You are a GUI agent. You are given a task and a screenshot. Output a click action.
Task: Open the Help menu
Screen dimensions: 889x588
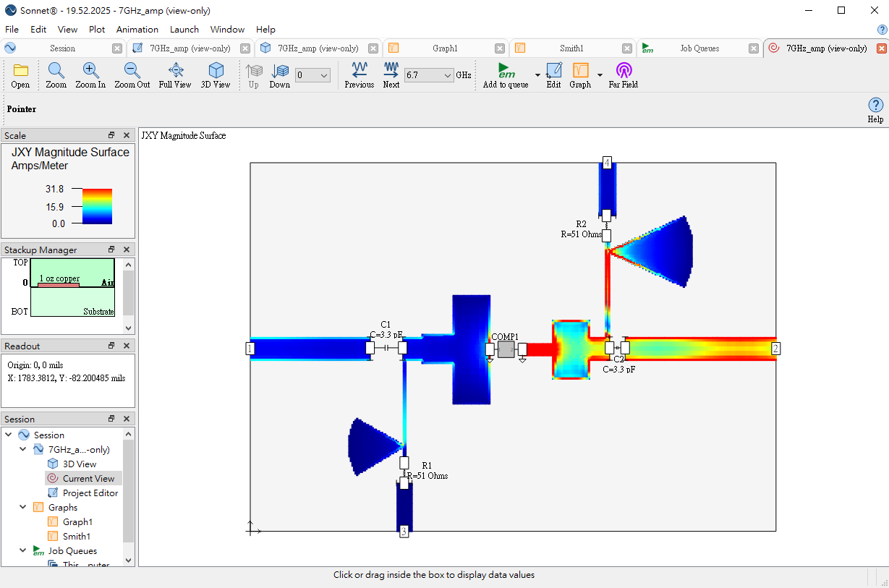pyautogui.click(x=265, y=30)
